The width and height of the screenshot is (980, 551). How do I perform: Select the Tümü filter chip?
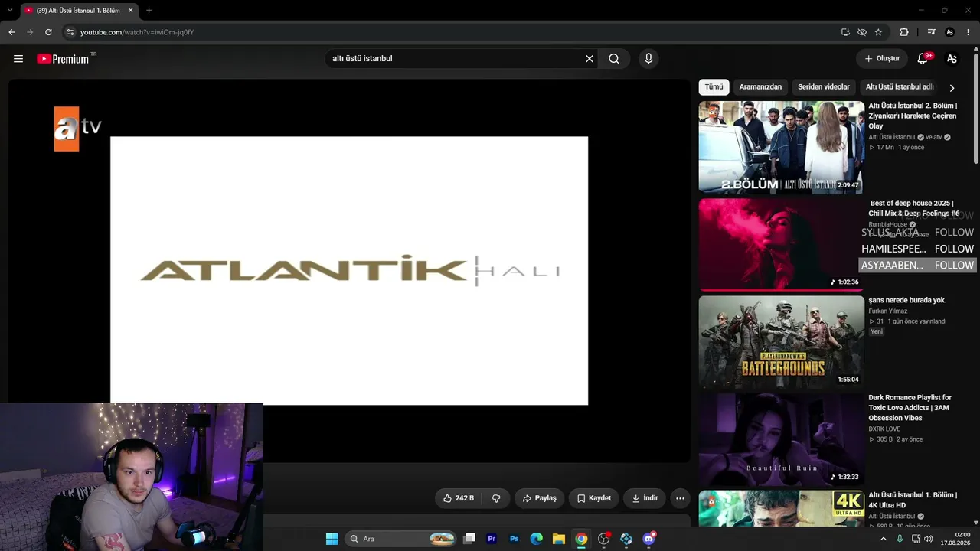click(714, 87)
